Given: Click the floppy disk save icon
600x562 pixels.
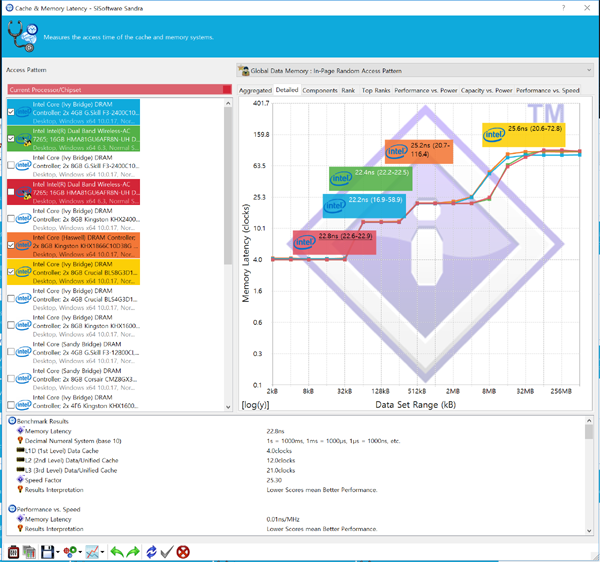Looking at the screenshot, I should point(47,552).
